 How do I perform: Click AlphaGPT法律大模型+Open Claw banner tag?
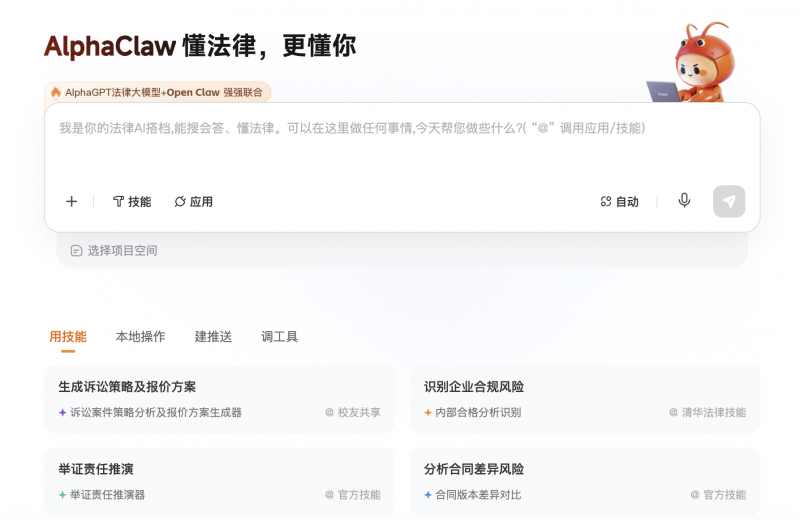pyautogui.click(x=157, y=92)
